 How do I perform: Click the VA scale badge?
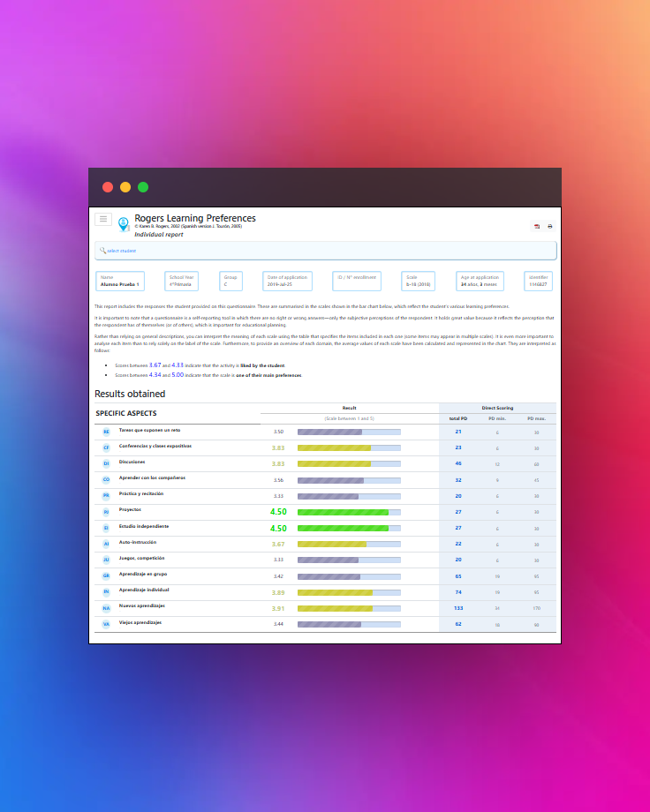[106, 625]
